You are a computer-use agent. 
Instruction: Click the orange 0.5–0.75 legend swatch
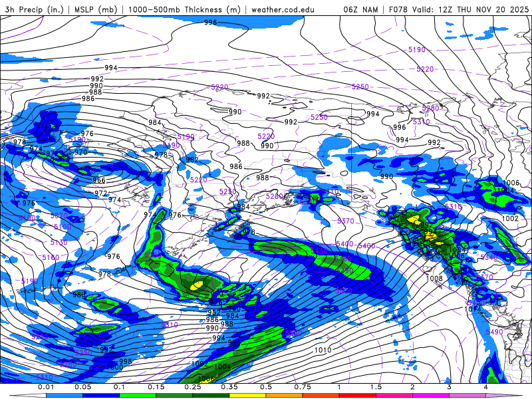tap(285, 396)
